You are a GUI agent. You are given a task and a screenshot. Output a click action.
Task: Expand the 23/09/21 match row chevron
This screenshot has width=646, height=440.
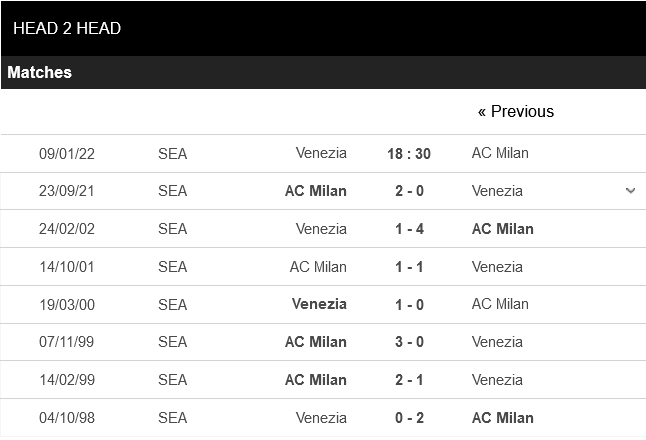630,190
